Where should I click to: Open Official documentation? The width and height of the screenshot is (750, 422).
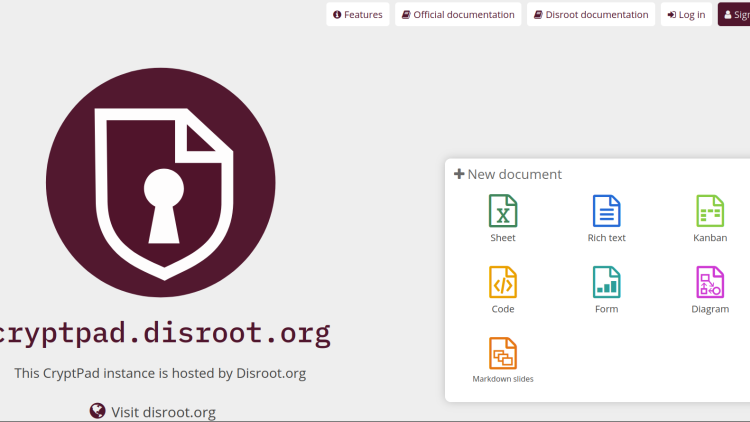(458, 15)
